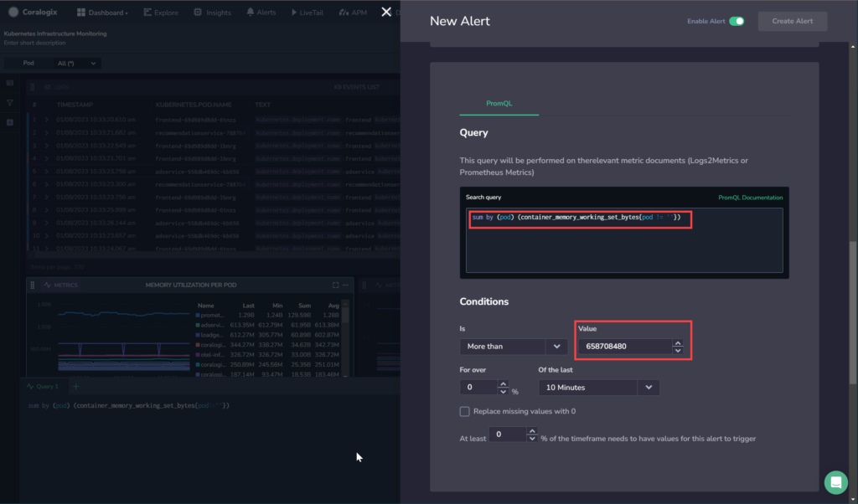Viewport: 858px width, 504px height.
Task: Click into the Search query editor
Action: tap(624, 240)
